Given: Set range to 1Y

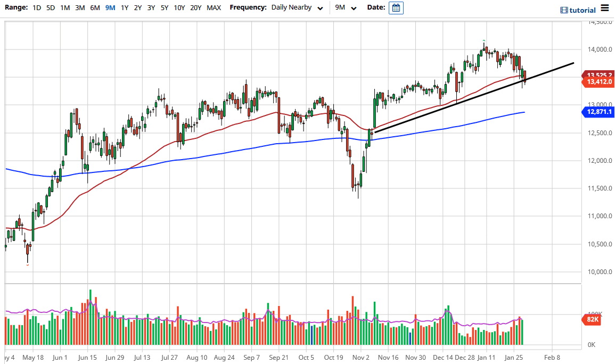Looking at the screenshot, I should click(125, 7).
